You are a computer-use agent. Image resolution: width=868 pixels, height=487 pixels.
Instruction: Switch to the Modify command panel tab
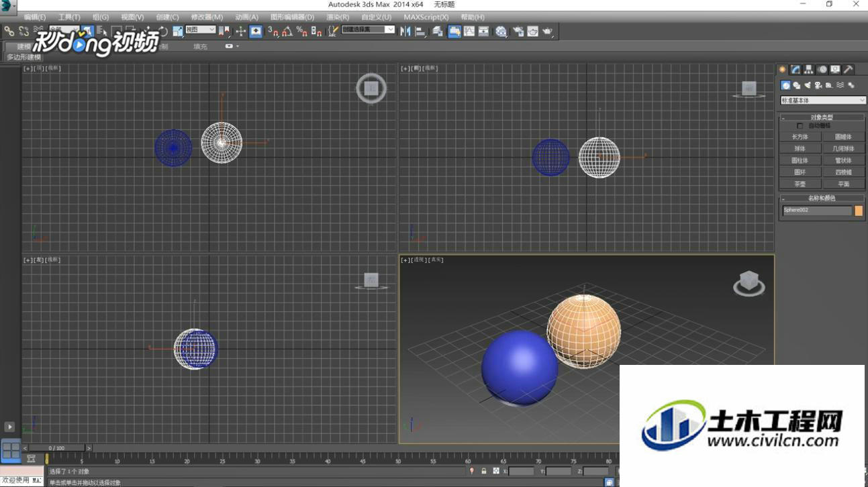[x=795, y=70]
